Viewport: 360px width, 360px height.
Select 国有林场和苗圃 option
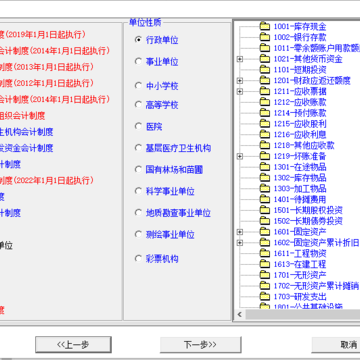click(x=138, y=169)
